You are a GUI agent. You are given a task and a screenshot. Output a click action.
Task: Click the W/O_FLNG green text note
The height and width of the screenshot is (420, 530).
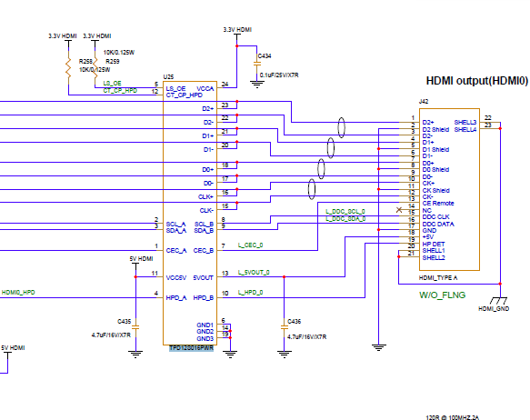[x=443, y=295]
